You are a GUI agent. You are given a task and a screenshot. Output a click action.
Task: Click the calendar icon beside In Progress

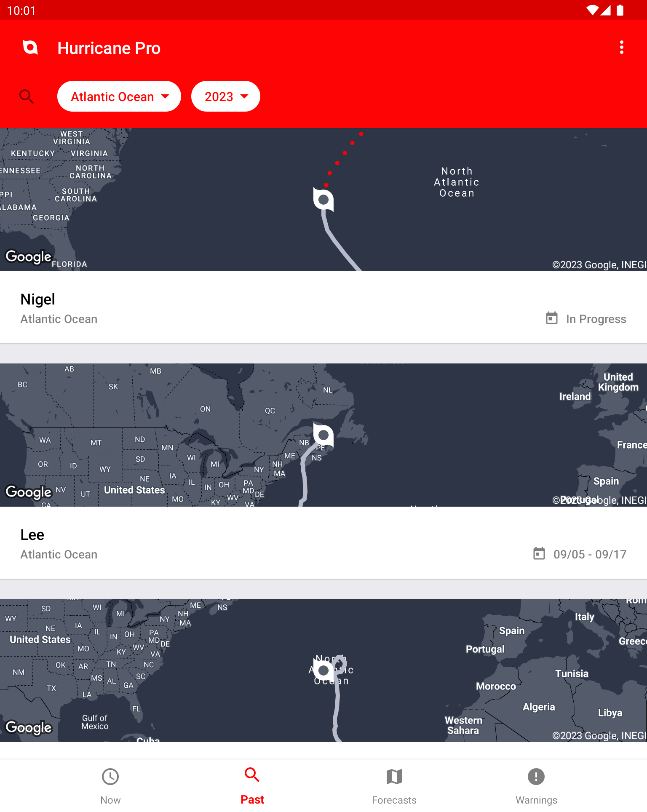point(551,318)
